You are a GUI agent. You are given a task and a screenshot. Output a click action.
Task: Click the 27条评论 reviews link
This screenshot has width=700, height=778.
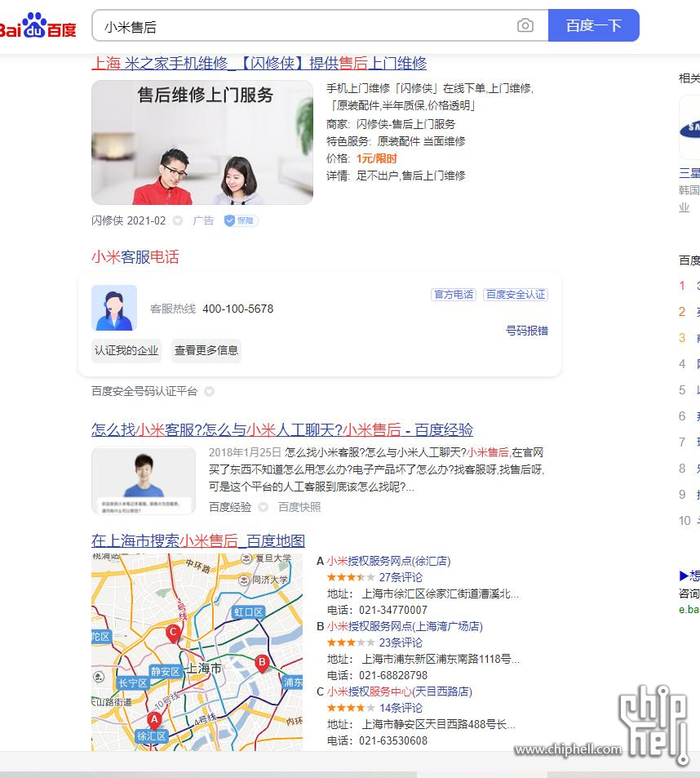click(401, 577)
